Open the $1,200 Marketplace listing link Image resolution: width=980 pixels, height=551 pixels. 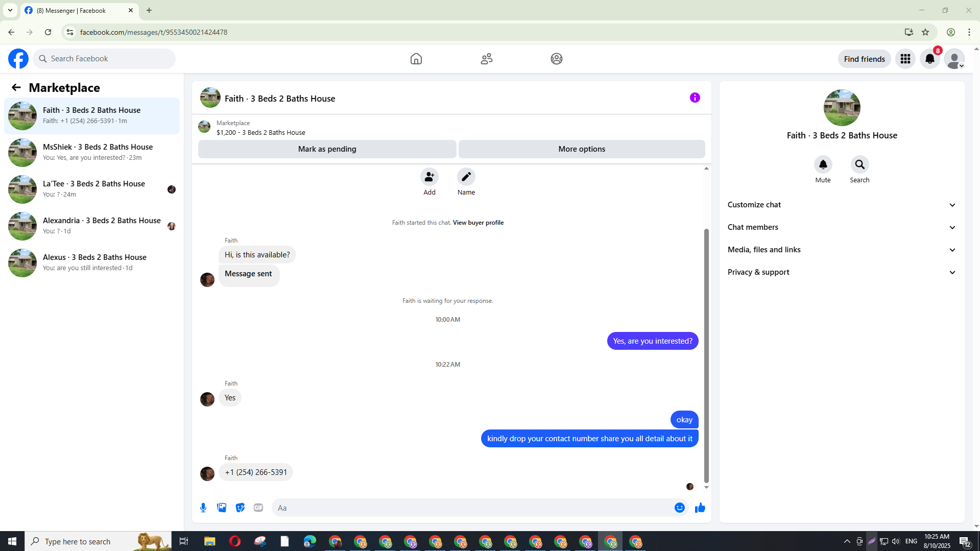tap(261, 132)
